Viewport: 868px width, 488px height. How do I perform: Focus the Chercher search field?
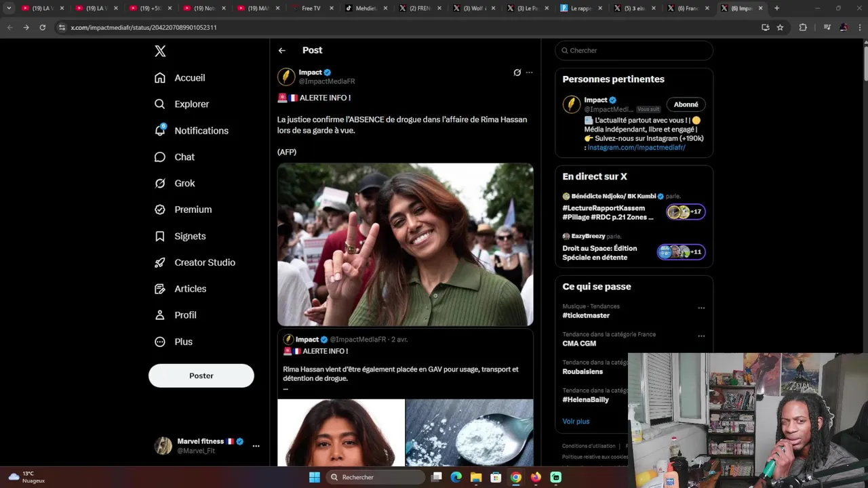click(x=634, y=51)
